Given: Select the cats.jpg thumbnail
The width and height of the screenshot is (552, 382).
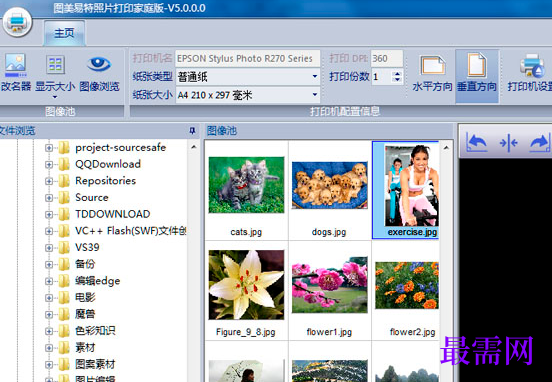Looking at the screenshot, I should [246, 185].
